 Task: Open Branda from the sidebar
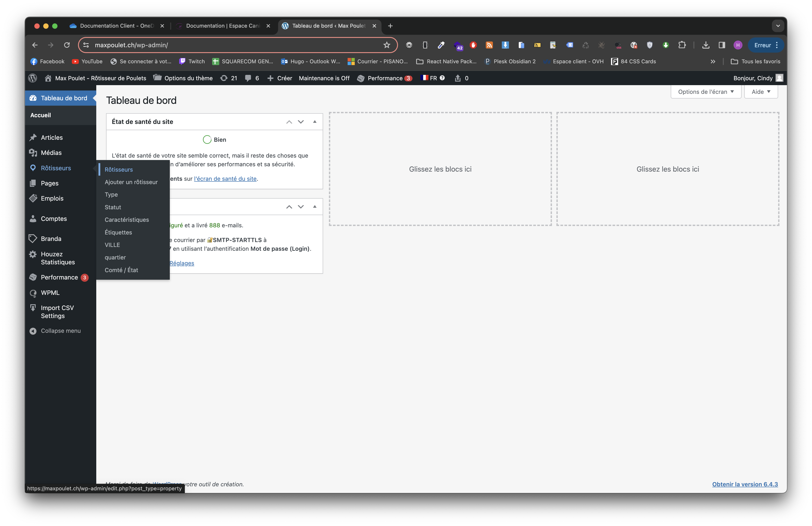(x=51, y=238)
